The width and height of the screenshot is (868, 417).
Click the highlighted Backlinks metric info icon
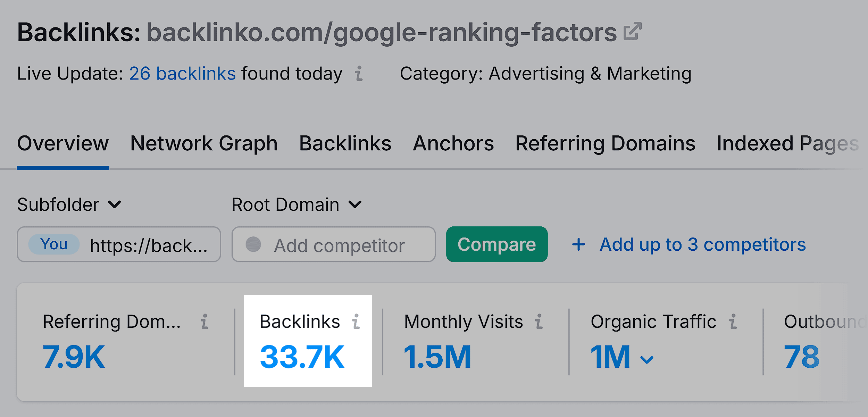[356, 322]
